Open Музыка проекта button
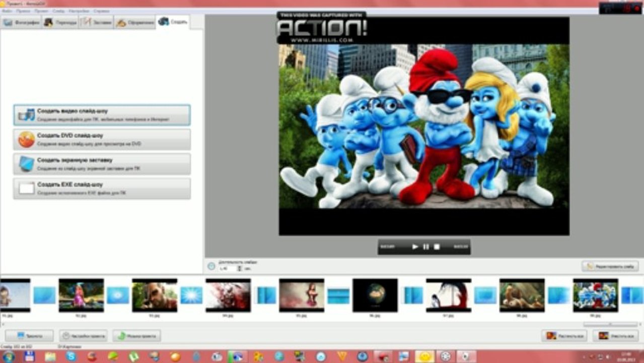The height and width of the screenshot is (363, 644). point(136,335)
